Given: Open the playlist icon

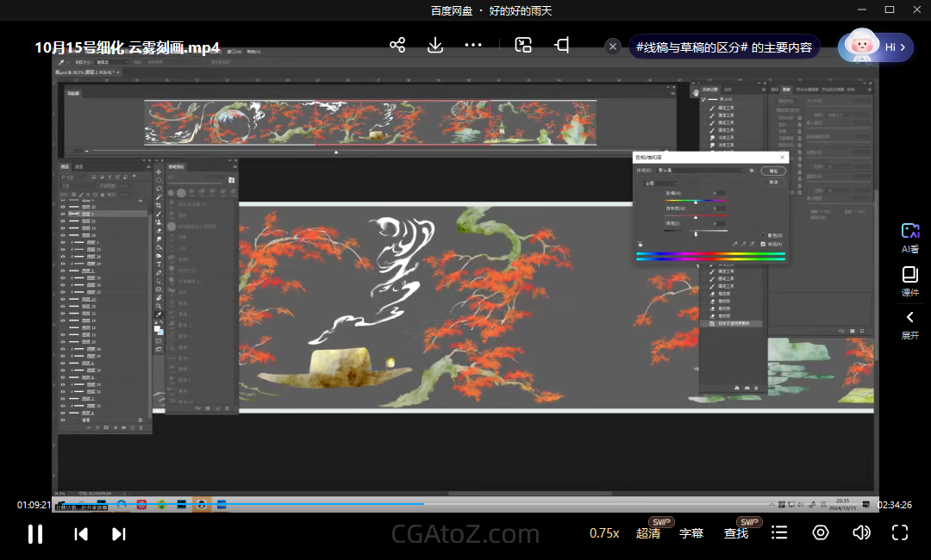Looking at the screenshot, I should coord(779,533).
